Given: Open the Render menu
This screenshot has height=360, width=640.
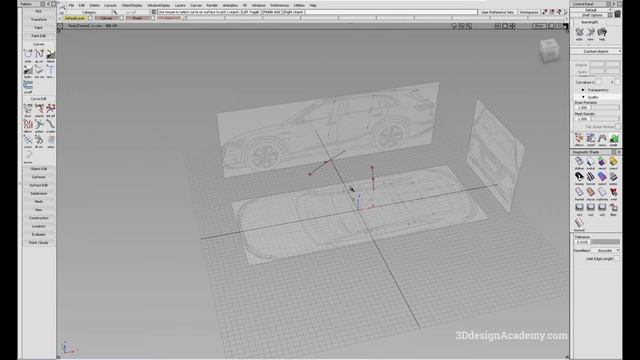Looking at the screenshot, I should 212,5.
